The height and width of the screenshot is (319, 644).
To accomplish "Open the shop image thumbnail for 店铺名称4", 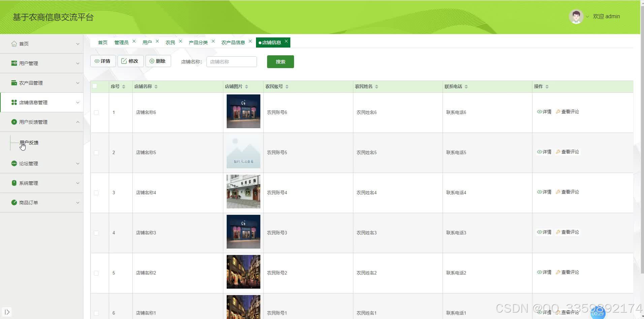I will point(244,192).
